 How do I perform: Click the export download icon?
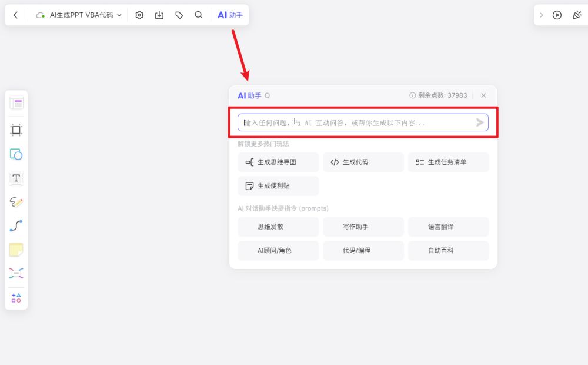[159, 15]
